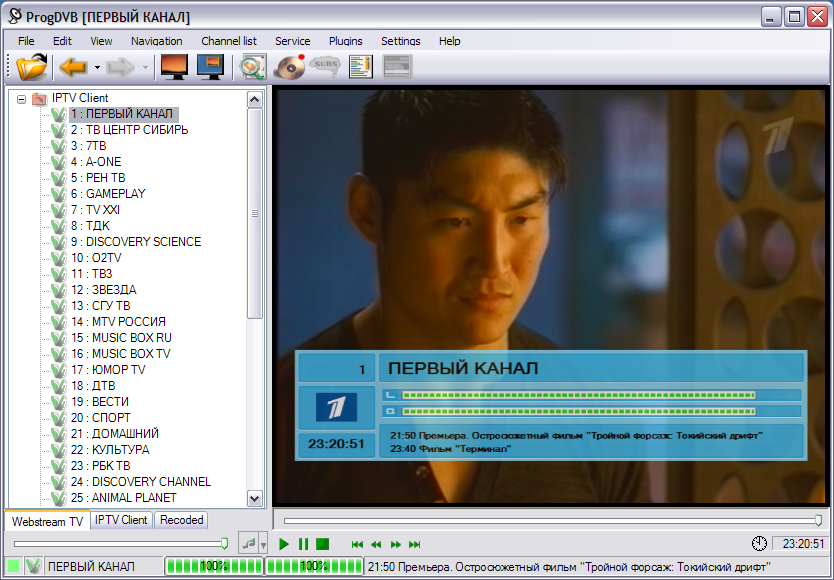Open the Channel list menu
The width and height of the screenshot is (834, 580).
coord(229,41)
